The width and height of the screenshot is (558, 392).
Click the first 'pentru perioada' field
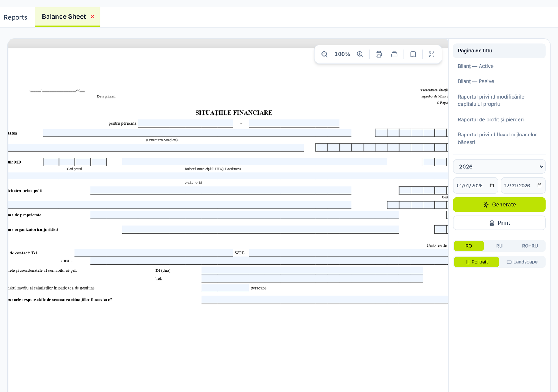[x=186, y=123]
